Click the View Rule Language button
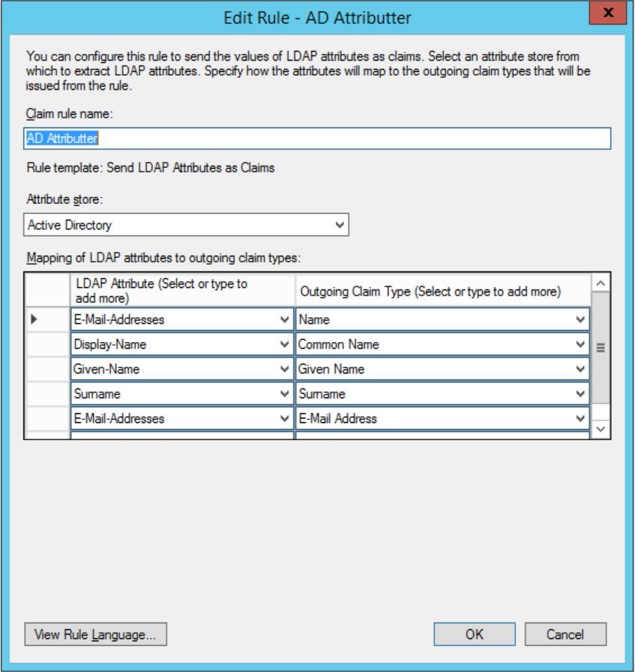Image resolution: width=635 pixels, height=672 pixels. click(95, 634)
